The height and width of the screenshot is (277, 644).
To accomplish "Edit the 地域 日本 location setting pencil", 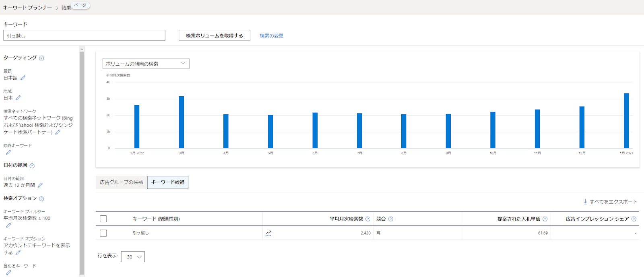I will tap(18, 98).
